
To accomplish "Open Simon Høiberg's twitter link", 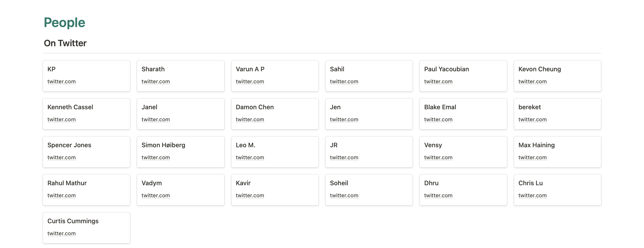I will pos(155,157).
